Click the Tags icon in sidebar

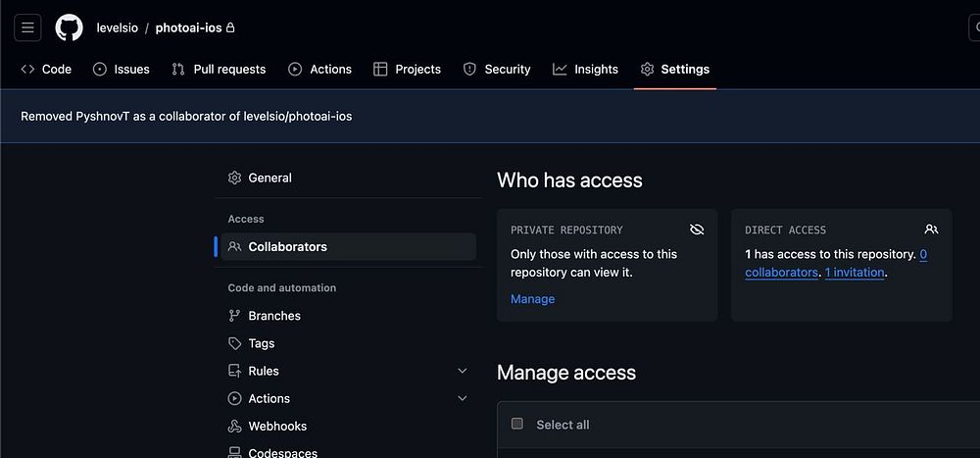[234, 343]
